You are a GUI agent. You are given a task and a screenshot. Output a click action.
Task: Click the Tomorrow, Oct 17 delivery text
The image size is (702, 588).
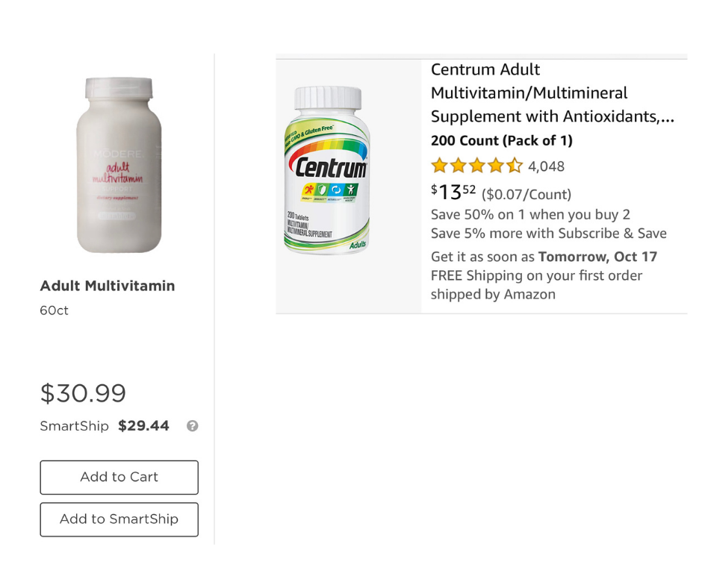(x=597, y=257)
